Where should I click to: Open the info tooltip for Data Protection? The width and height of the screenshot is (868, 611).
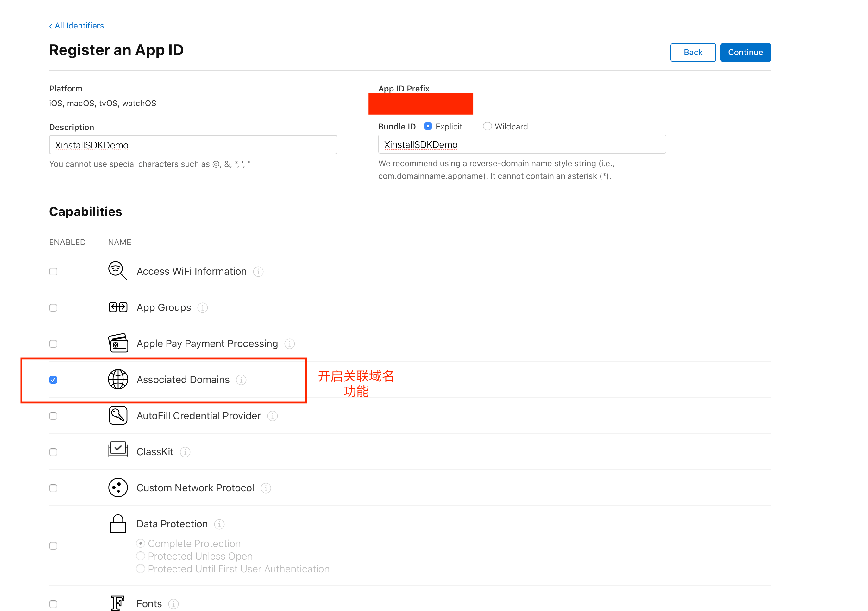pos(219,525)
